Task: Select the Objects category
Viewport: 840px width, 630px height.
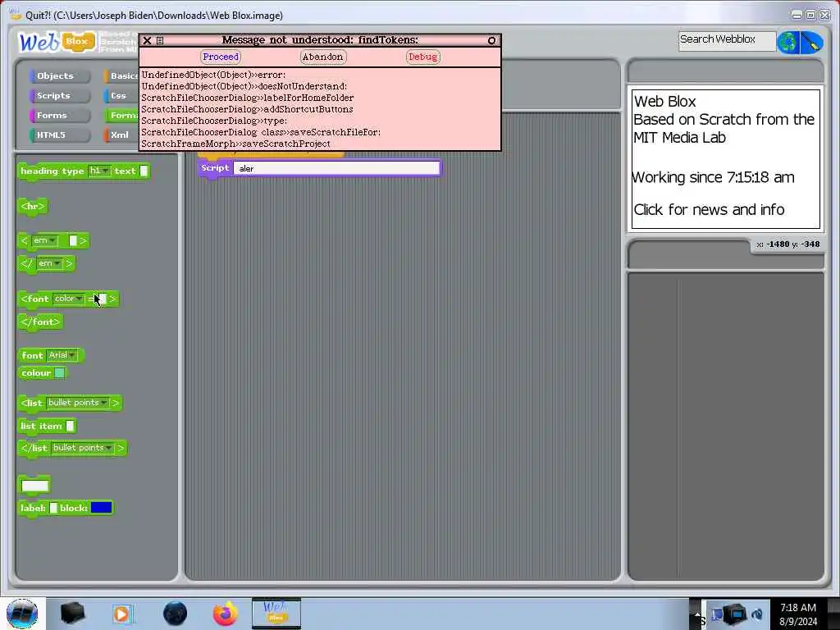Action: [x=59, y=76]
